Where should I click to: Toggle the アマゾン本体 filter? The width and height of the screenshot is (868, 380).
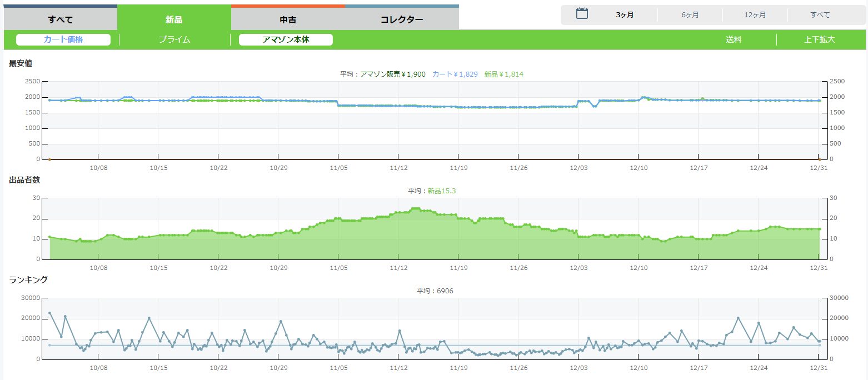(x=286, y=39)
